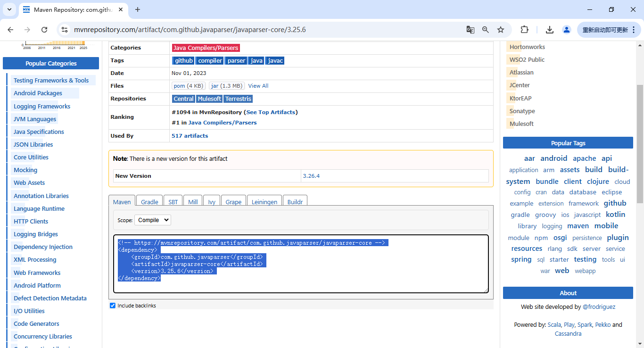
Task: Open the extensions puzzle icon
Action: click(524, 30)
